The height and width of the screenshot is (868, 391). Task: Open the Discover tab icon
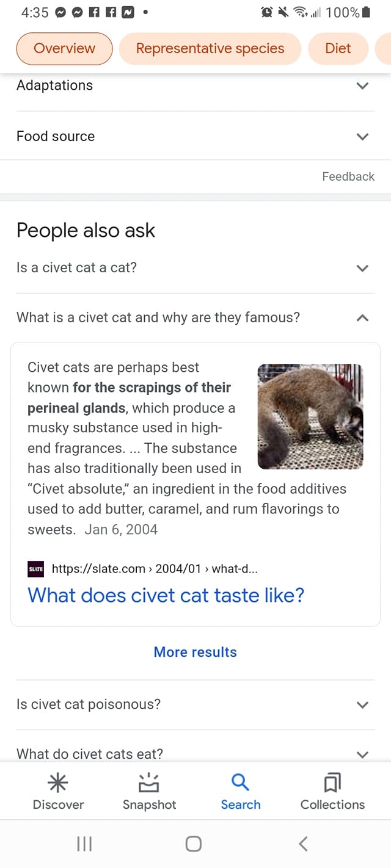tap(58, 783)
